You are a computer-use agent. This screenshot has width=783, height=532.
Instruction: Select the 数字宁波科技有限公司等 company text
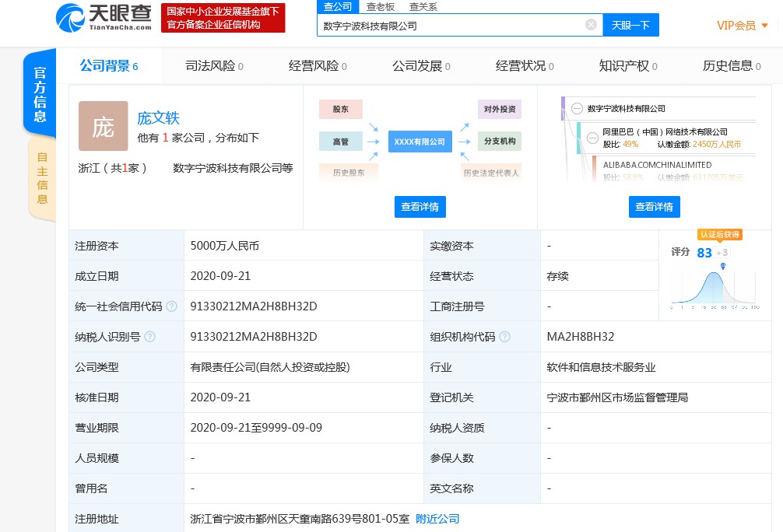pos(233,168)
